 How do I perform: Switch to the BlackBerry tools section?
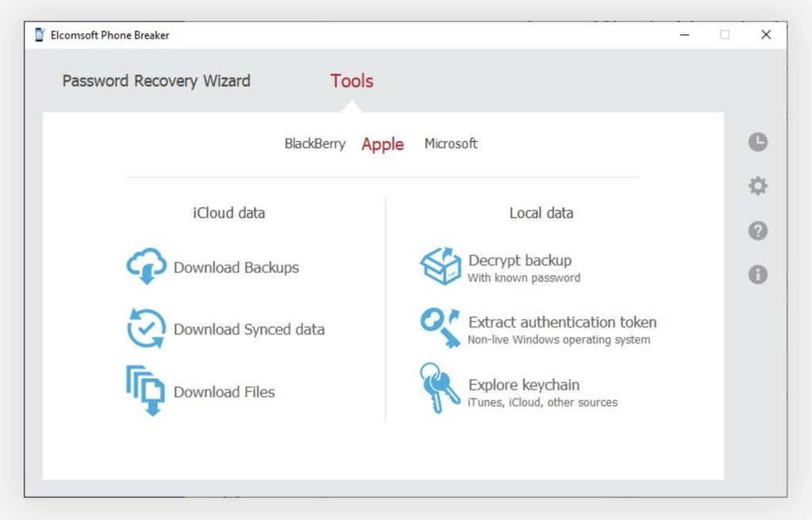pos(315,144)
